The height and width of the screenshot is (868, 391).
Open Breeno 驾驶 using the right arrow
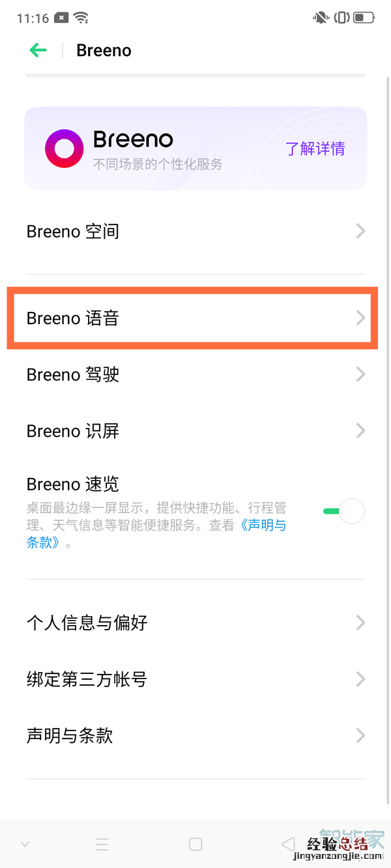point(360,374)
